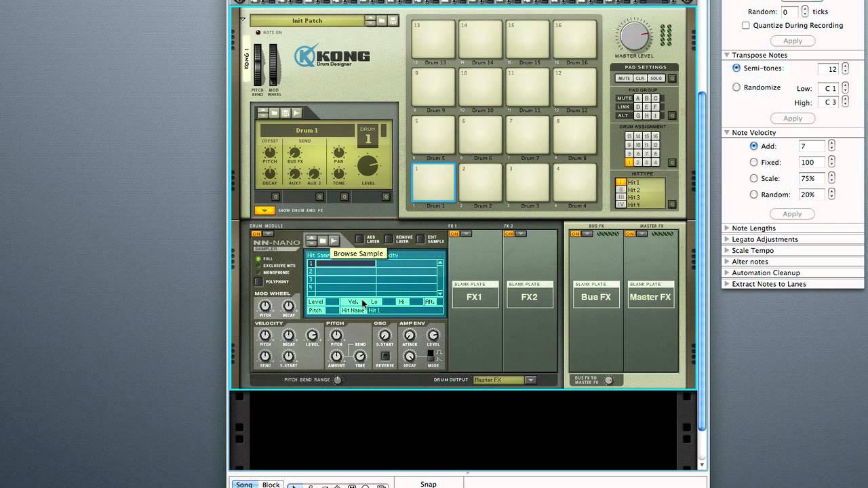This screenshot has width=868, height=488.
Task: Expand Extract Notes to Lanes section
Action: pyautogui.click(x=728, y=284)
